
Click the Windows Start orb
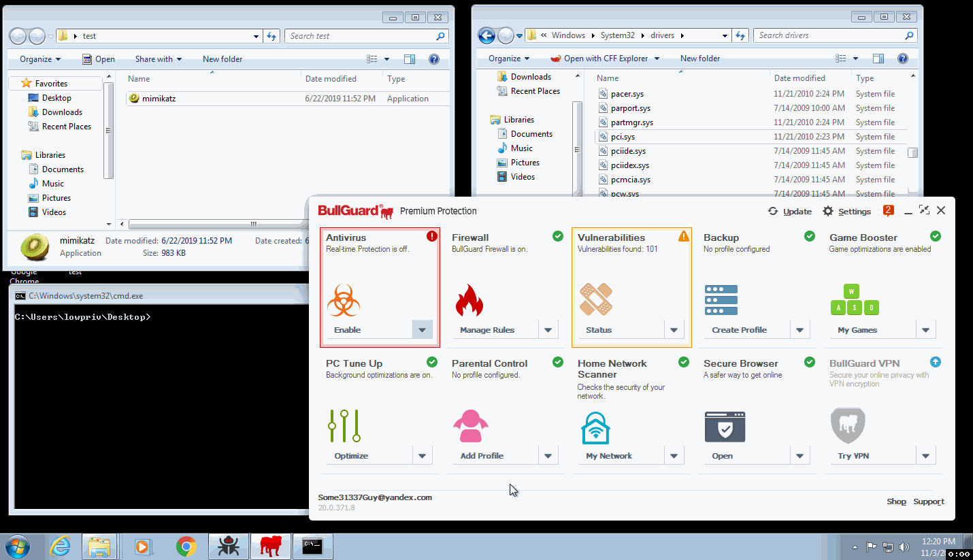[18, 546]
